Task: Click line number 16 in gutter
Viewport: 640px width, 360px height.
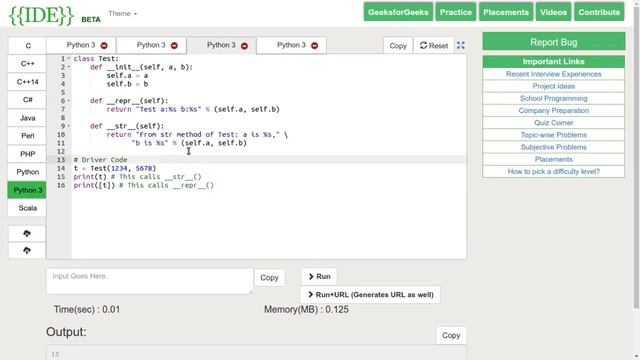Action: (61, 185)
